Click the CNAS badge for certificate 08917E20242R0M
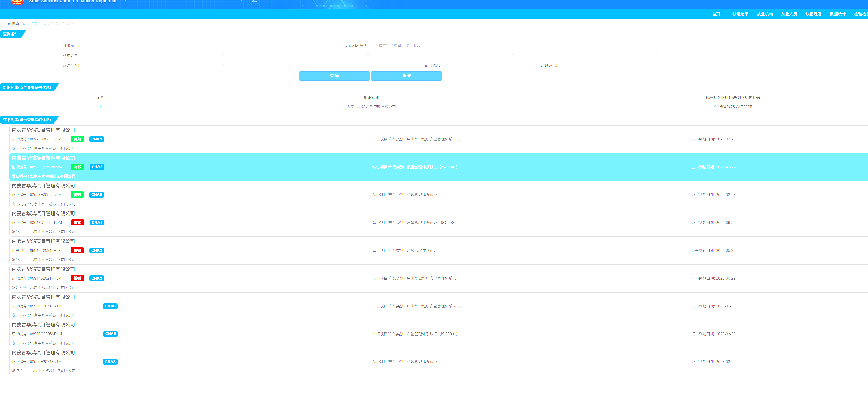Image resolution: width=868 pixels, height=402 pixels. pos(97,251)
